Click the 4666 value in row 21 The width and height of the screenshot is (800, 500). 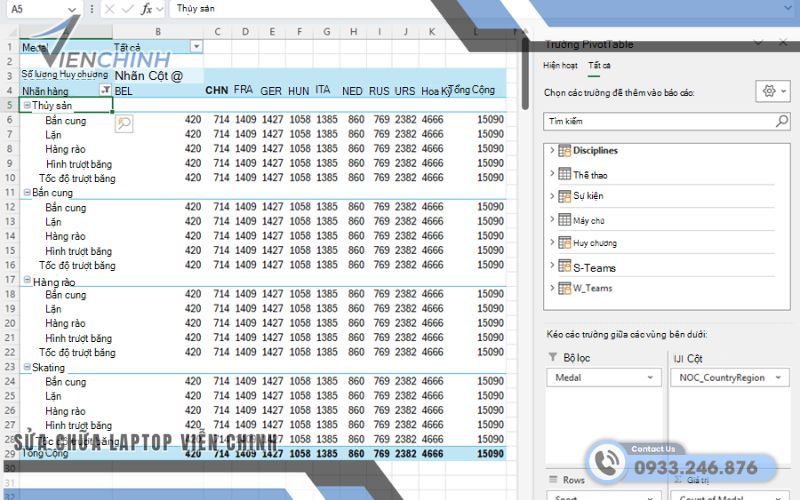pyautogui.click(x=432, y=337)
